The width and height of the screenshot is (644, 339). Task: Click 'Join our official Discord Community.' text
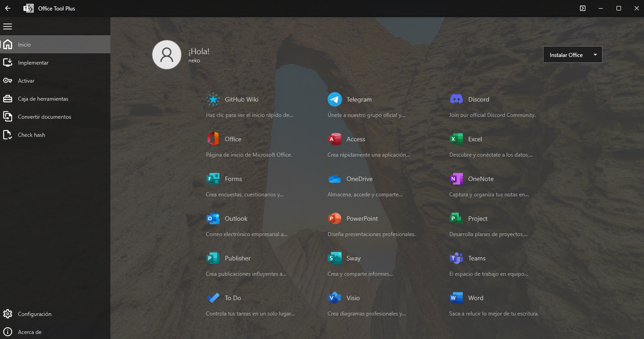pos(492,115)
